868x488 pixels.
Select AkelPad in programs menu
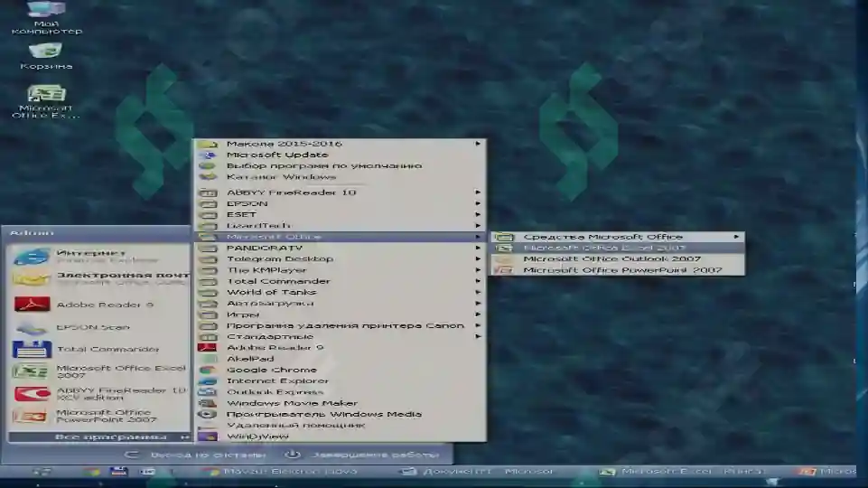[340, 359]
